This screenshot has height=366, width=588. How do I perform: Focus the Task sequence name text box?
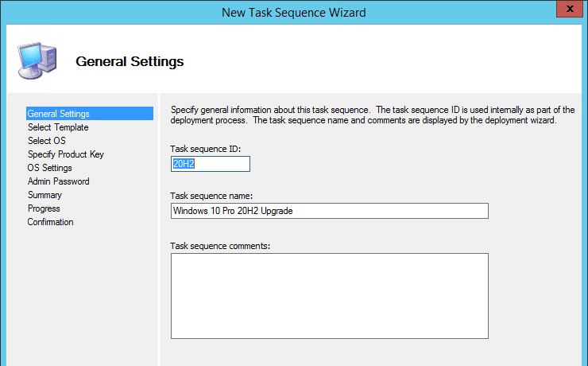329,211
